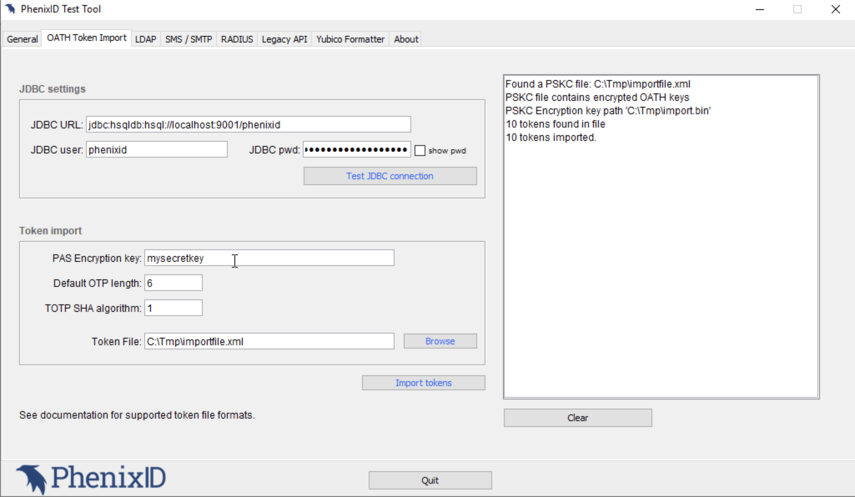Minimize the PhenixID Test Tool window
The height and width of the screenshot is (497, 855).
click(760, 9)
